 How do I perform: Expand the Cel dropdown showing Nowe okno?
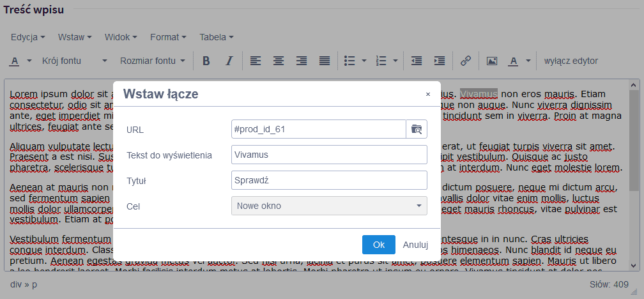(329, 206)
